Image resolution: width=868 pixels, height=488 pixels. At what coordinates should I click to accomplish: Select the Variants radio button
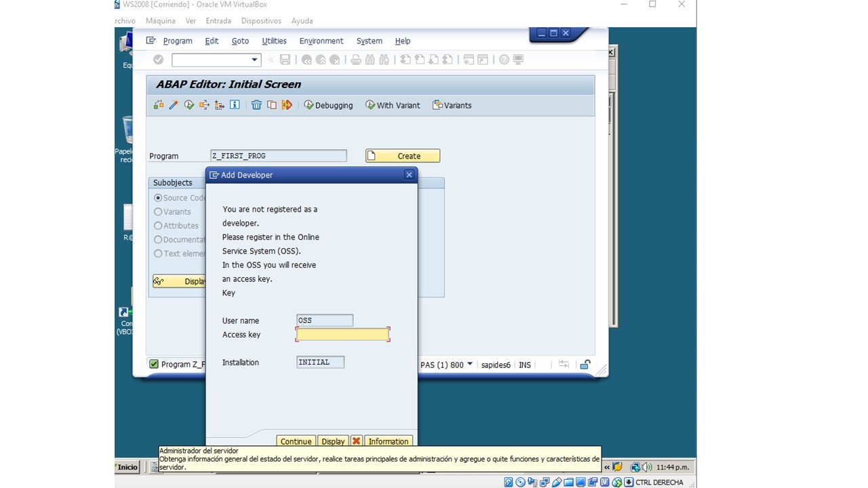pyautogui.click(x=158, y=211)
